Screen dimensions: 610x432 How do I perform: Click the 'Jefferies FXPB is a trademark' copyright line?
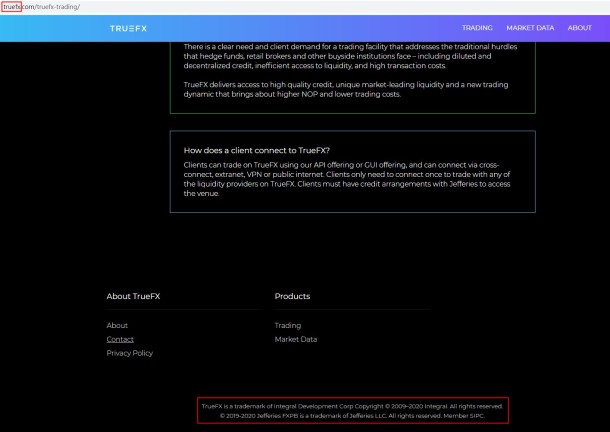tap(352, 416)
